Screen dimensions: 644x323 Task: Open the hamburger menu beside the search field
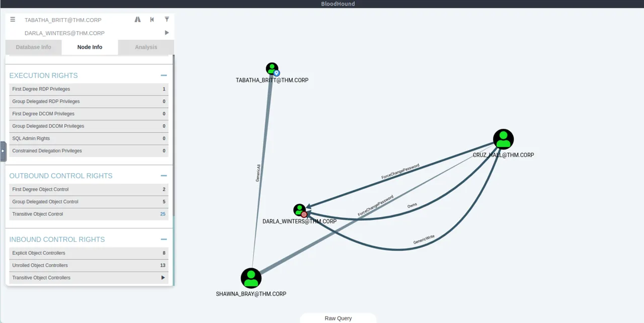coord(13,20)
